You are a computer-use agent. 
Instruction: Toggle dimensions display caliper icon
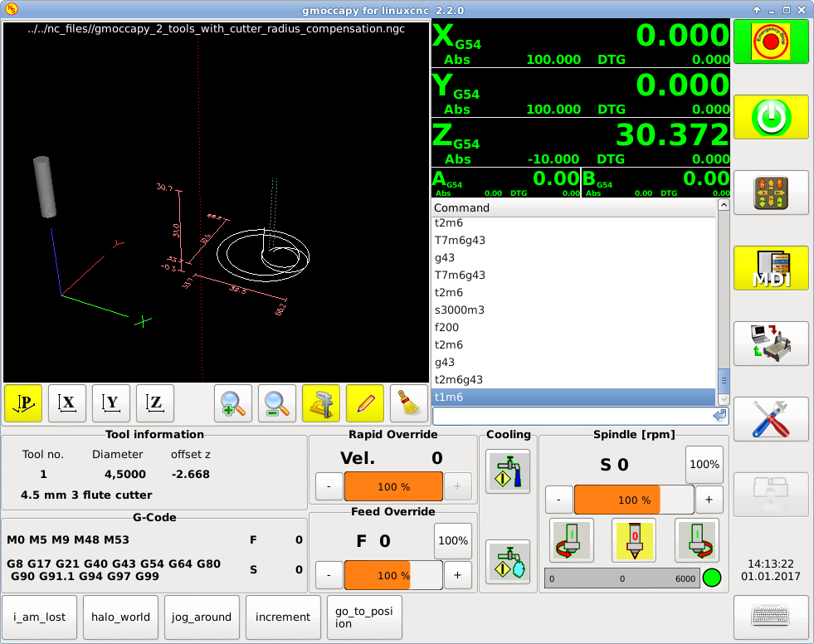321,403
